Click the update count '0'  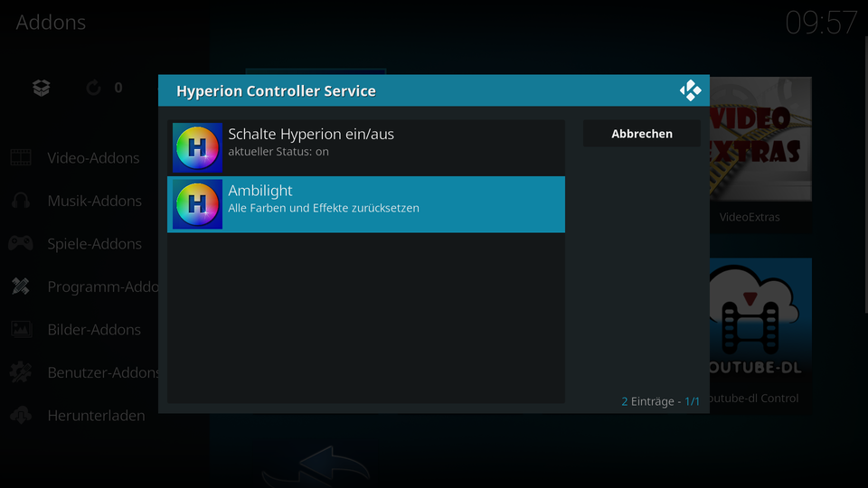click(x=118, y=88)
